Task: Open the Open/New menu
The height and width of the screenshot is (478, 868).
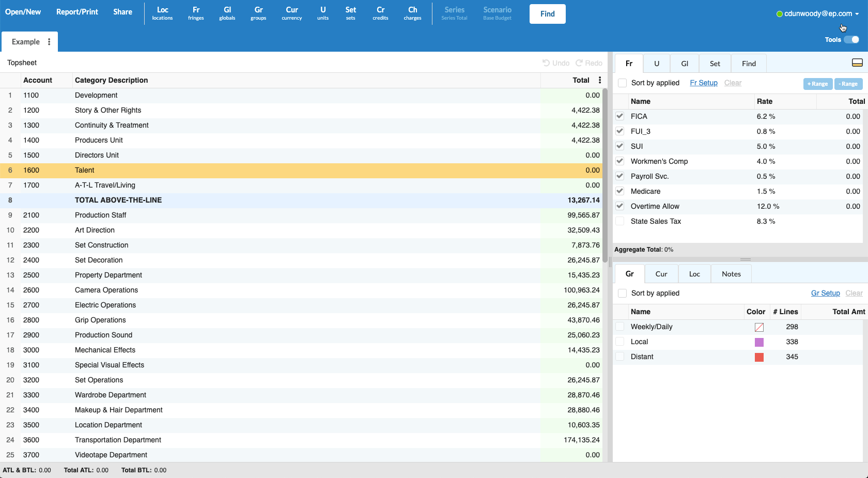Action: pyautogui.click(x=23, y=12)
